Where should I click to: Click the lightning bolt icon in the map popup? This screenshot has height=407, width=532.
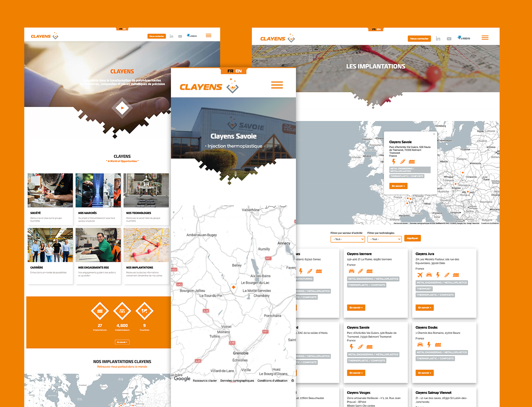pos(393,161)
